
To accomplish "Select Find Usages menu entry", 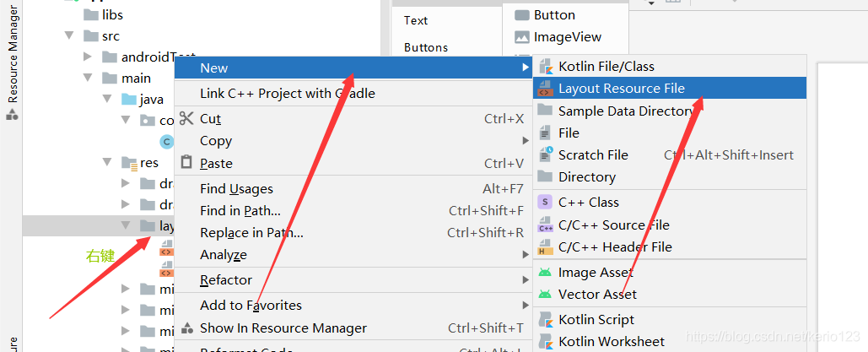I will click(x=353, y=189).
